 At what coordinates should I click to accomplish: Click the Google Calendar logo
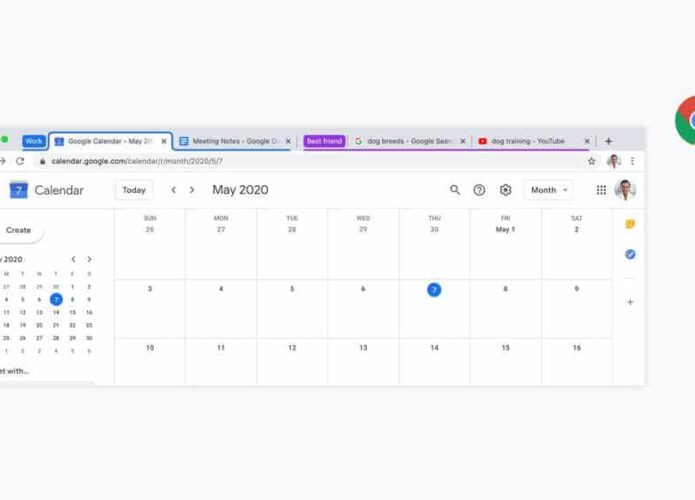(x=19, y=190)
